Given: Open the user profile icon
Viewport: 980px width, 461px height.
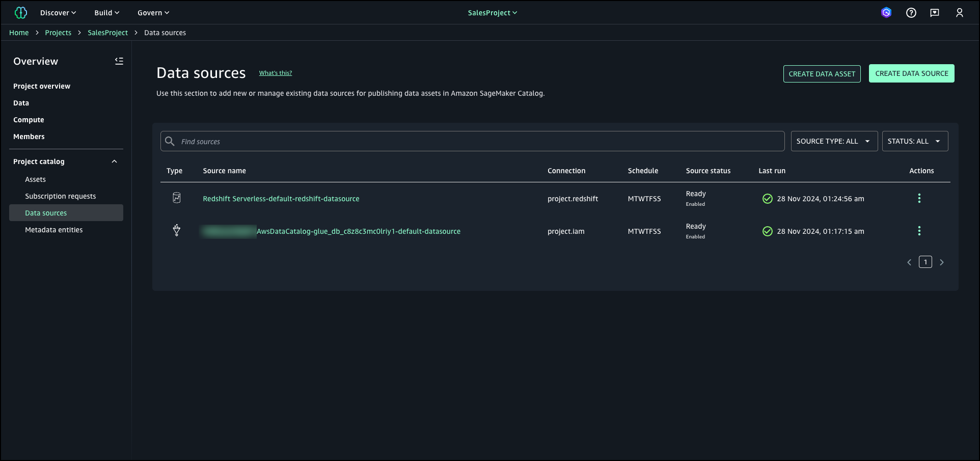Looking at the screenshot, I should click(x=960, y=13).
